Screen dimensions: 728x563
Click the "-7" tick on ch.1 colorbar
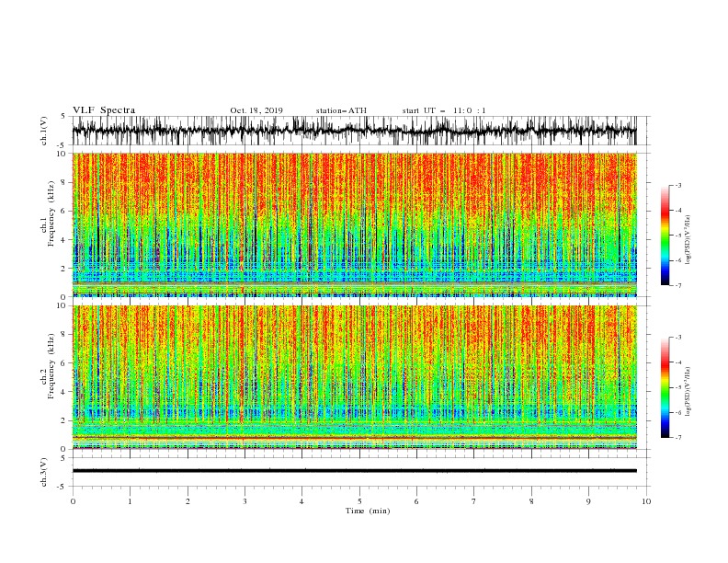click(x=677, y=285)
